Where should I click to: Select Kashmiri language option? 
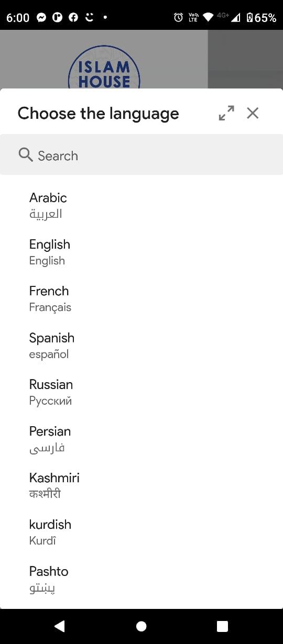coord(141,485)
